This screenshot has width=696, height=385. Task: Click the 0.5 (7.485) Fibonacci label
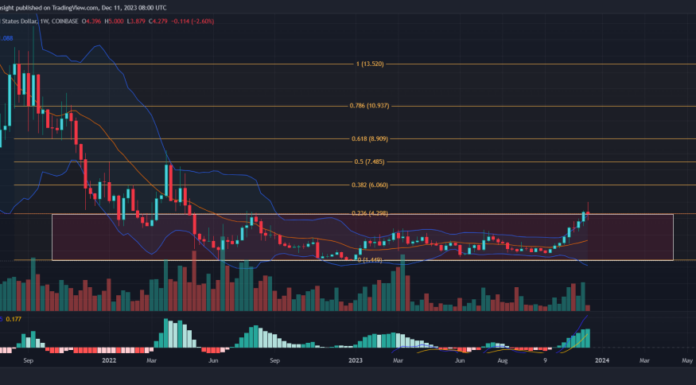[369, 162]
